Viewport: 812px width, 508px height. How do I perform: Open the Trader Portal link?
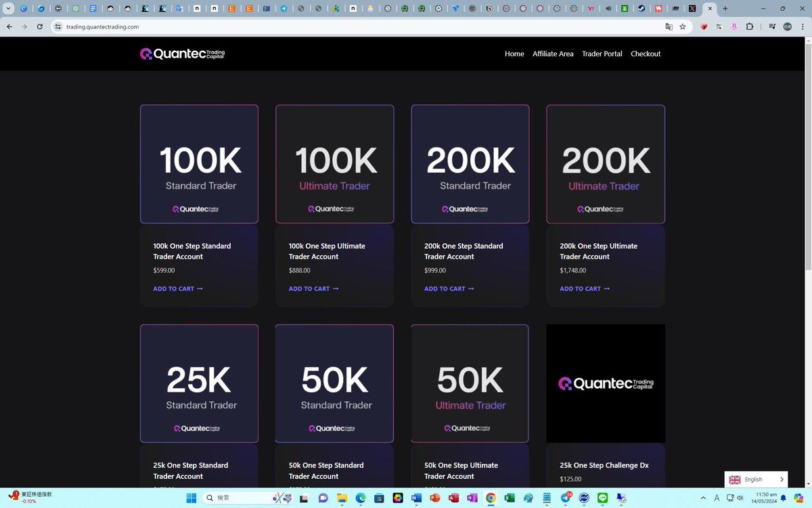[602, 54]
